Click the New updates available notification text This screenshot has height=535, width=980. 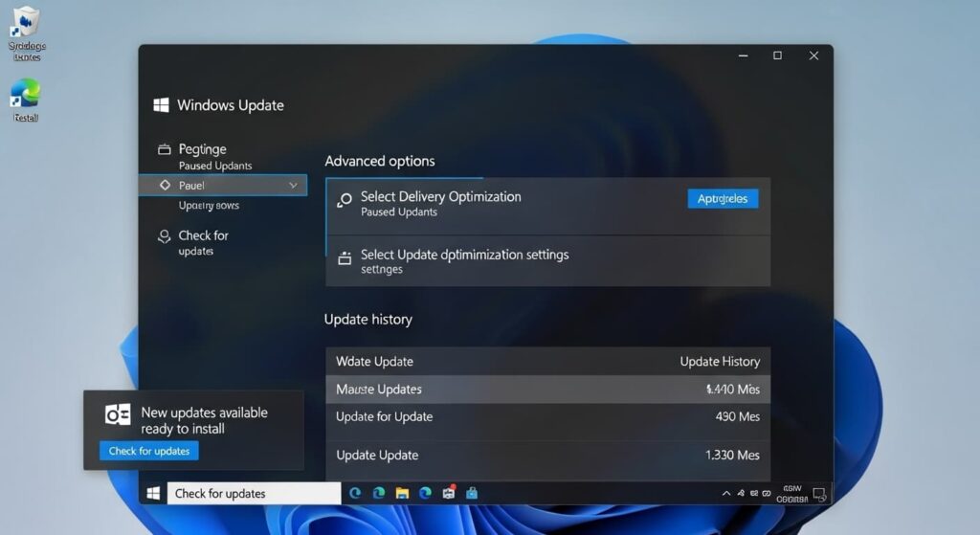click(205, 420)
